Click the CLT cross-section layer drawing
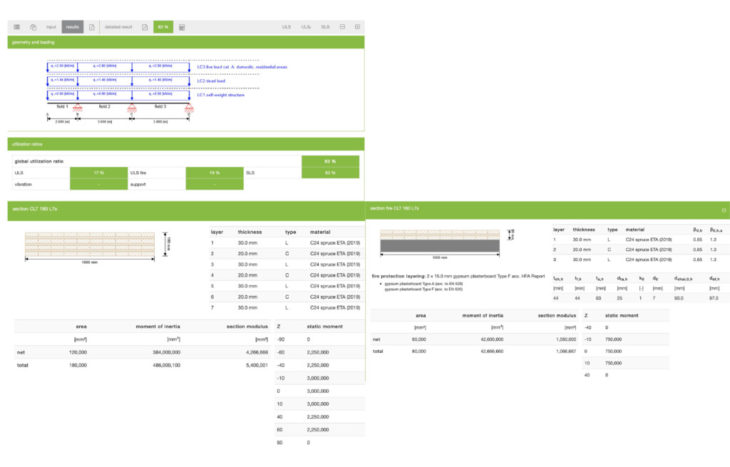 [90, 244]
